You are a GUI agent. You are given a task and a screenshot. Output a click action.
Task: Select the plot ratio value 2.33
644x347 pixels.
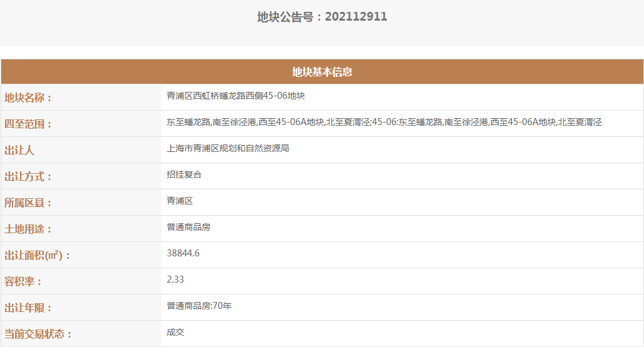(x=175, y=279)
